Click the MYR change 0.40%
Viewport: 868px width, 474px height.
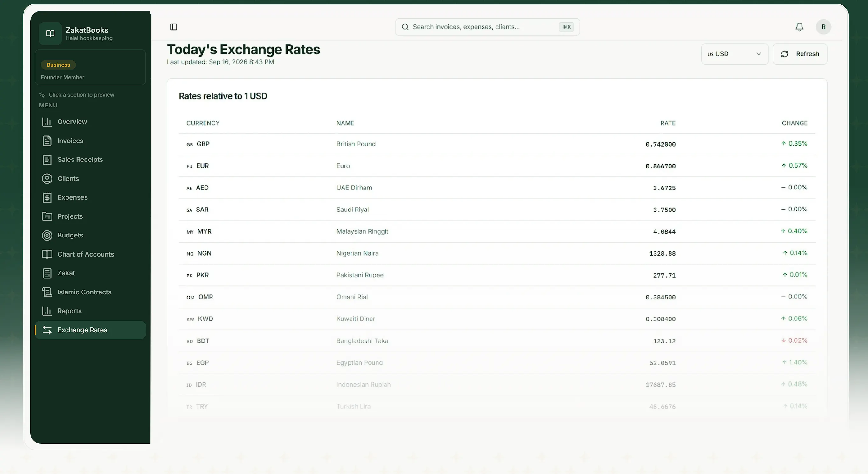(794, 231)
